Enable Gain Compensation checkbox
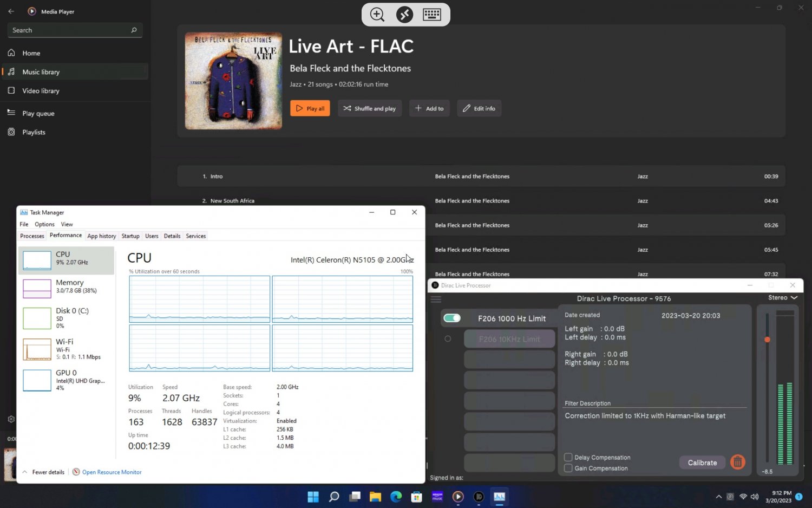 point(568,468)
